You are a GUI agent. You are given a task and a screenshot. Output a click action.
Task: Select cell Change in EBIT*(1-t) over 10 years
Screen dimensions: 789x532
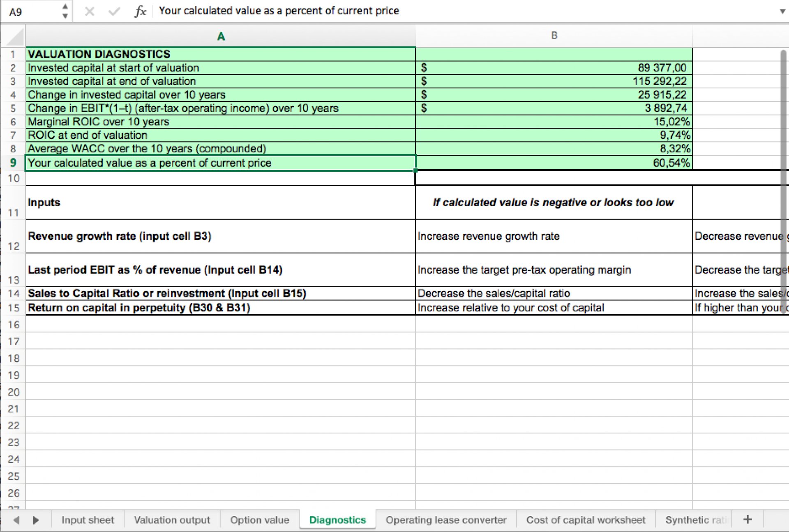(x=221, y=108)
